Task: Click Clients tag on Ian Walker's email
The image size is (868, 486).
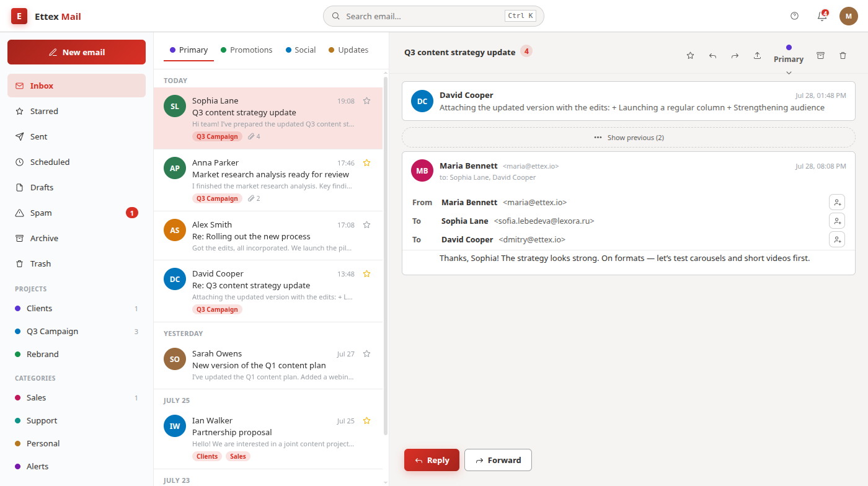Action: (x=207, y=456)
